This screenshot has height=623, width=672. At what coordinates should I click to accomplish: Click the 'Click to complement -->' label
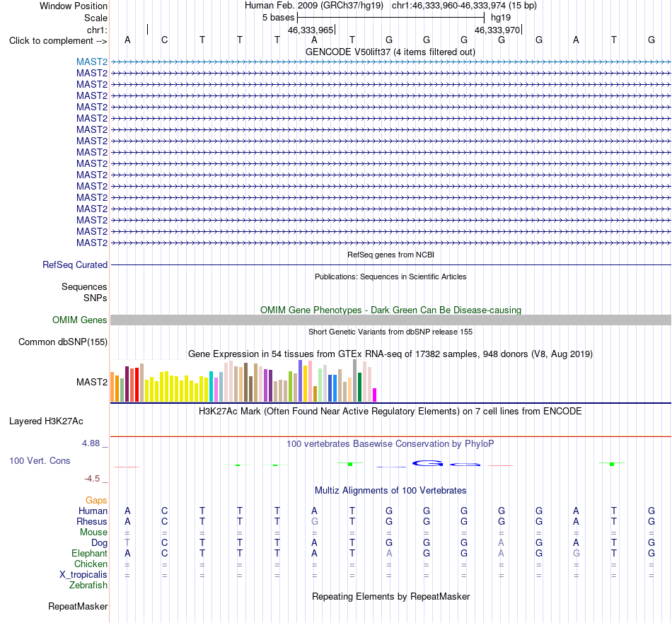(x=58, y=41)
